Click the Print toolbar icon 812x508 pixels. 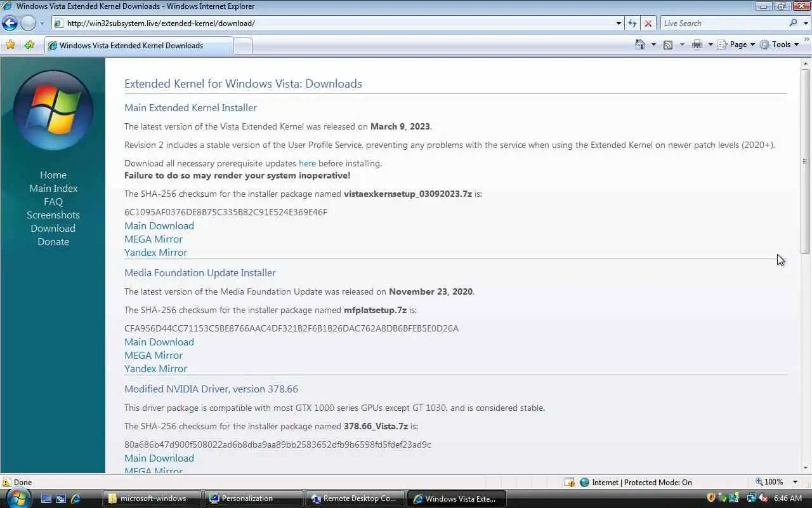click(x=697, y=44)
